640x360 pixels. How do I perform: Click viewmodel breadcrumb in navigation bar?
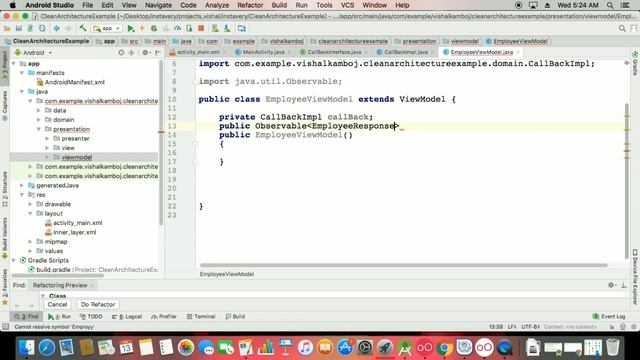[464, 41]
